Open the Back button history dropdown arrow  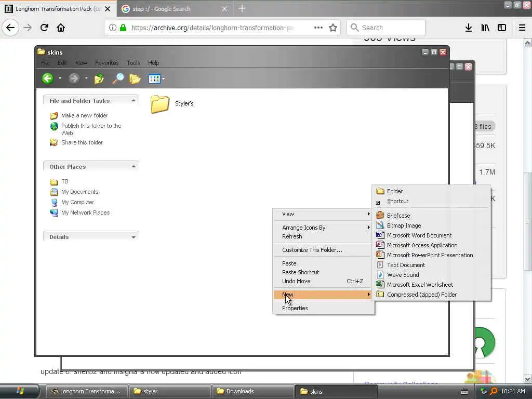pyautogui.click(x=60, y=78)
